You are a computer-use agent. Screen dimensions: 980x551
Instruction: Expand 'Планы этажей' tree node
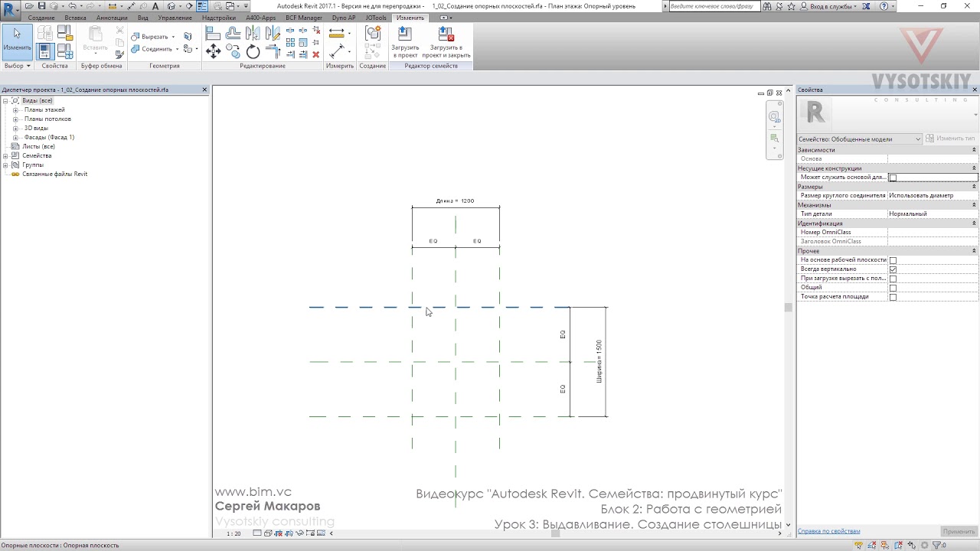(15, 110)
